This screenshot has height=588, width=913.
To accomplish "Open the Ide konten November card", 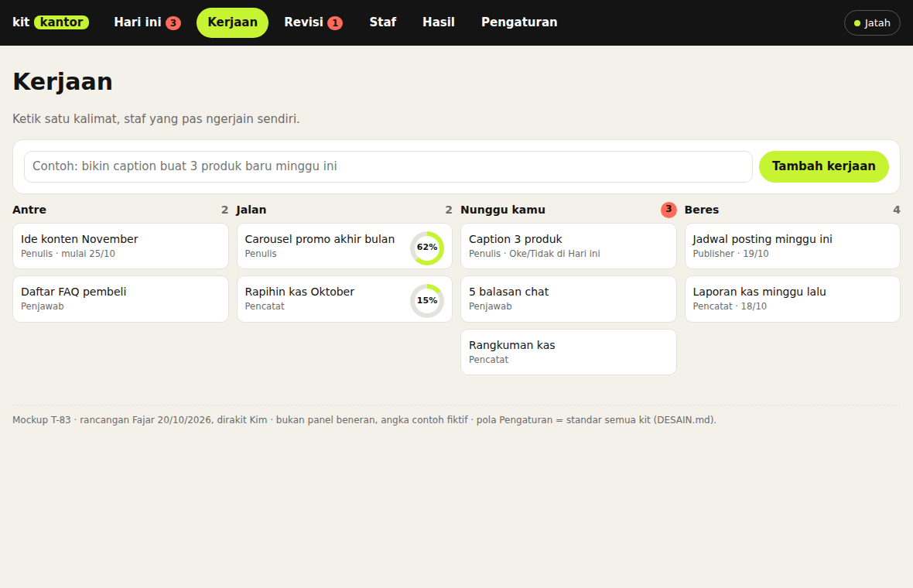I will (x=121, y=246).
